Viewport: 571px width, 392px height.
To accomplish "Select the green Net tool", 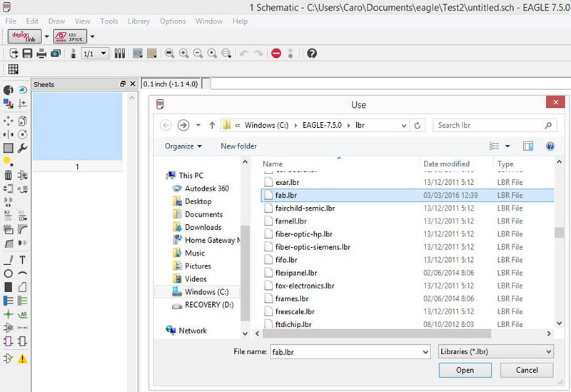I will click(23, 301).
